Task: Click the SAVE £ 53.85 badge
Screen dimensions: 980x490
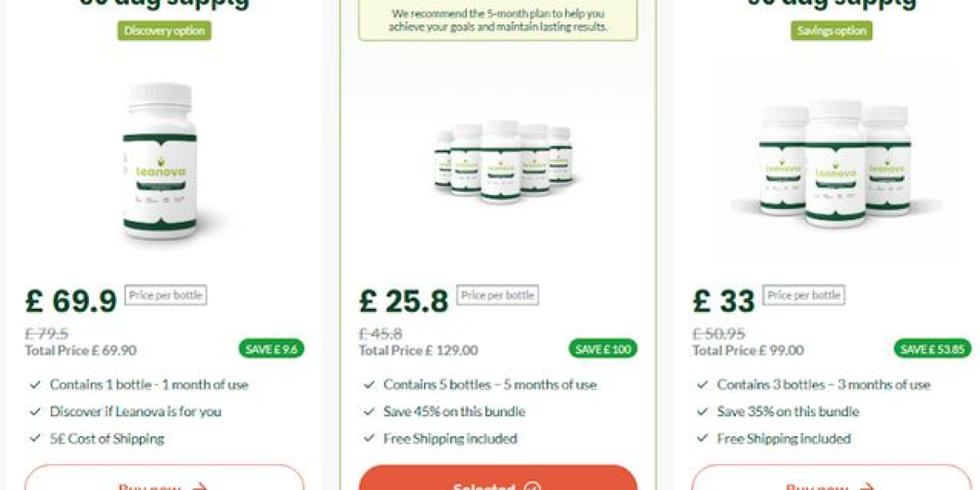Action: pos(933,349)
